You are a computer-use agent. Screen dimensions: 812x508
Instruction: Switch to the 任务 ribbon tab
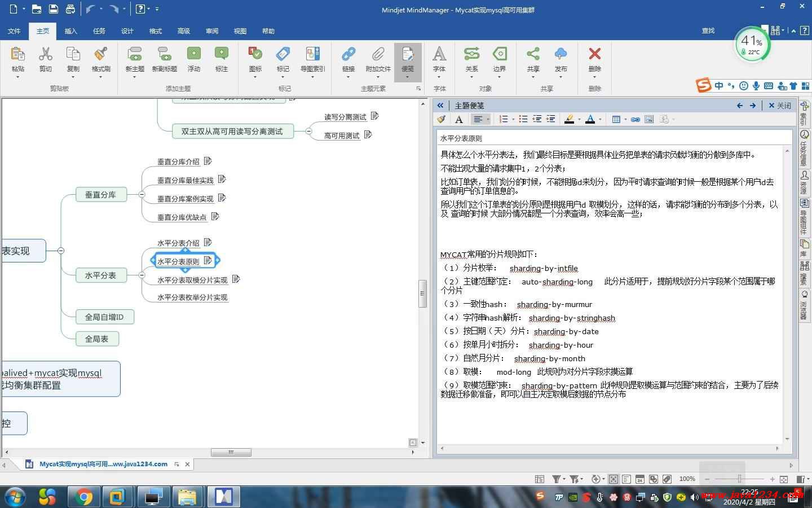(x=99, y=31)
